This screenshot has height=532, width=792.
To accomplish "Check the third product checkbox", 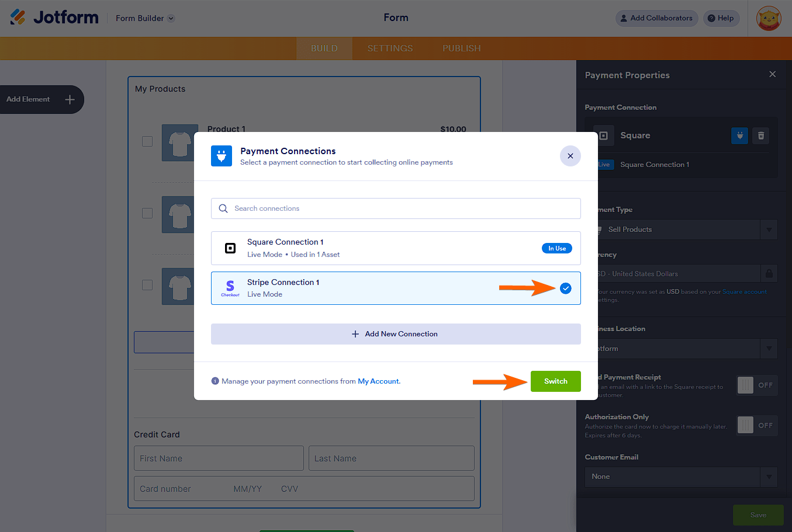I will [x=147, y=285].
